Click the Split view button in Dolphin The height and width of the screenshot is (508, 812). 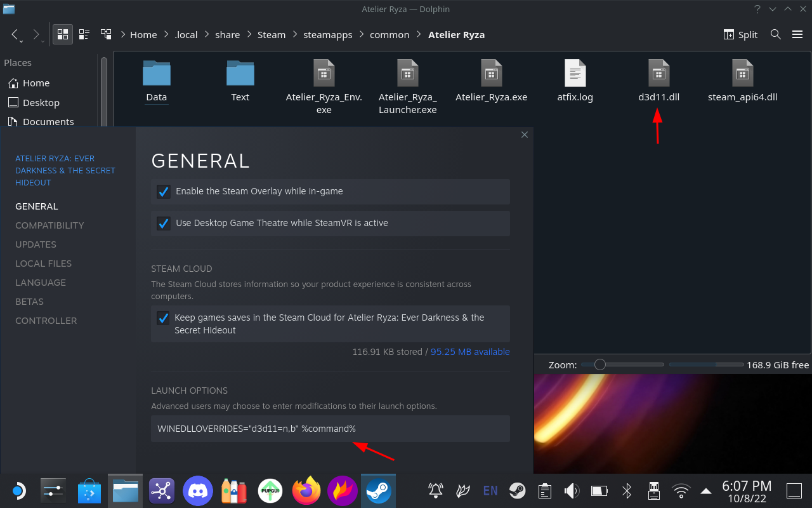pyautogui.click(x=741, y=34)
